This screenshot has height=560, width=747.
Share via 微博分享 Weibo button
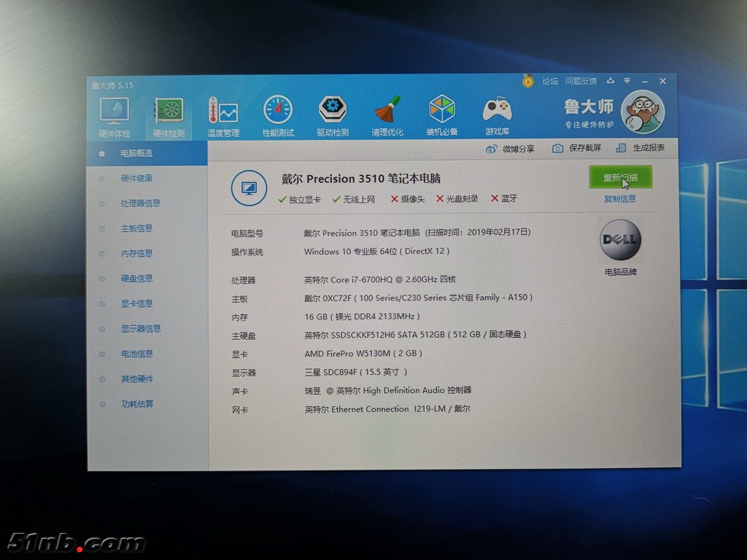(x=510, y=149)
